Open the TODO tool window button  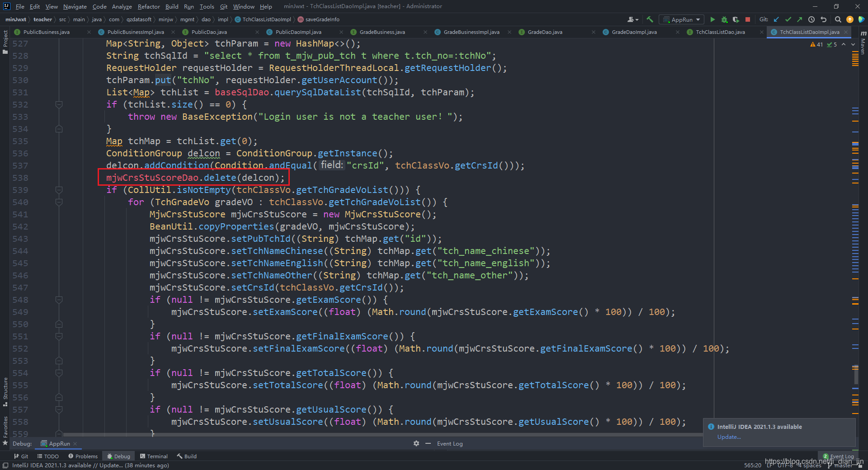pyautogui.click(x=48, y=456)
